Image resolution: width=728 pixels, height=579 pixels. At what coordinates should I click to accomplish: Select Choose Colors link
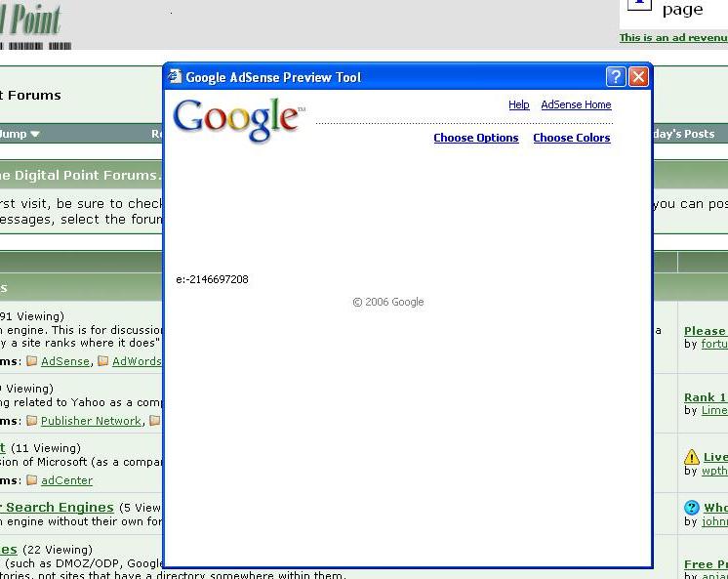[572, 138]
